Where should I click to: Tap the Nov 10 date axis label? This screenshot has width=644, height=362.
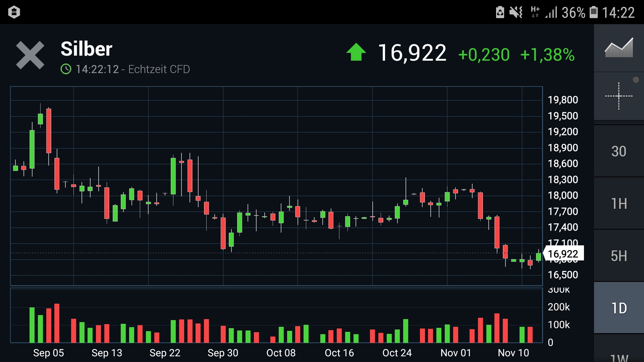pos(513,353)
